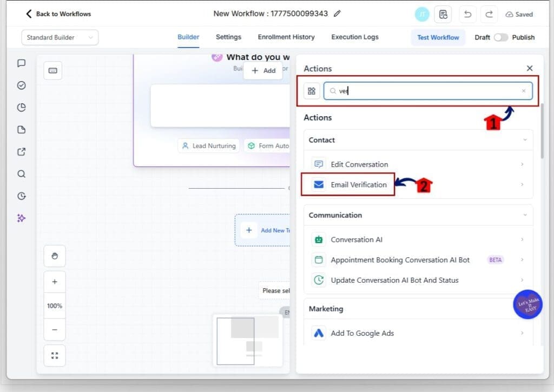Click the Email Verification envelope icon

[319, 185]
